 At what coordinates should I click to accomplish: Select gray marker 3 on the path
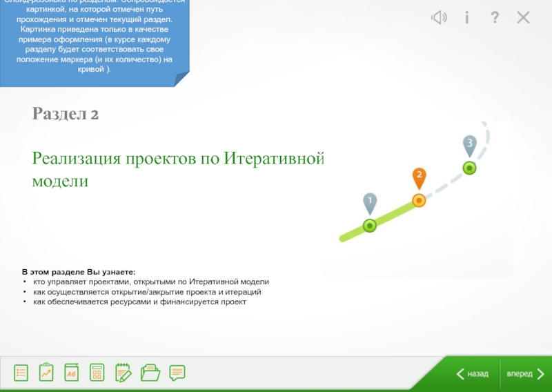pos(469,145)
